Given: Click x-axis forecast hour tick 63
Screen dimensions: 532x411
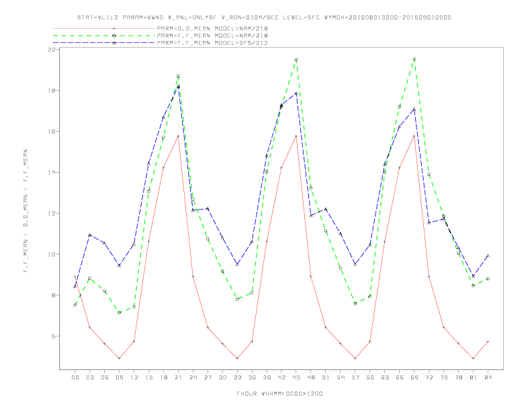Looking at the screenshot, I should pyautogui.click(x=385, y=377).
